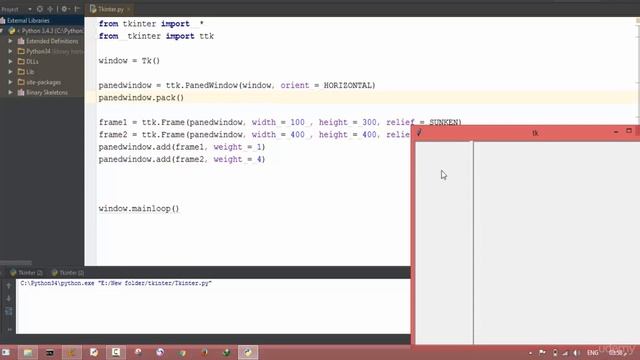This screenshot has height=360, width=640.
Task: Expand the Extended Definitions node
Action: [10, 41]
